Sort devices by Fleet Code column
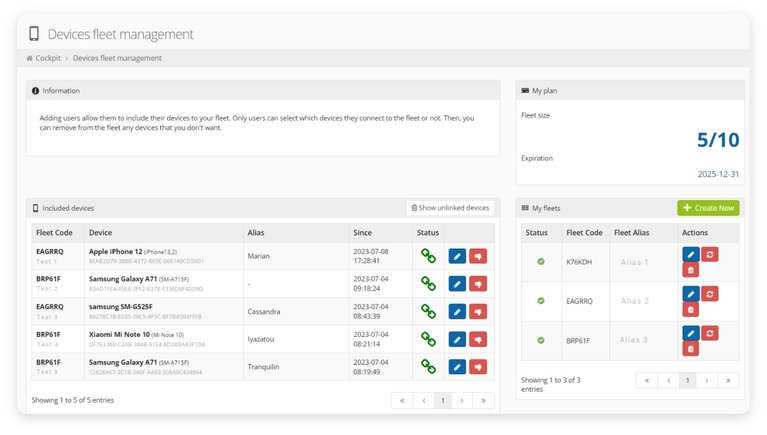Screen dimensions: 767x435 tap(58, 233)
